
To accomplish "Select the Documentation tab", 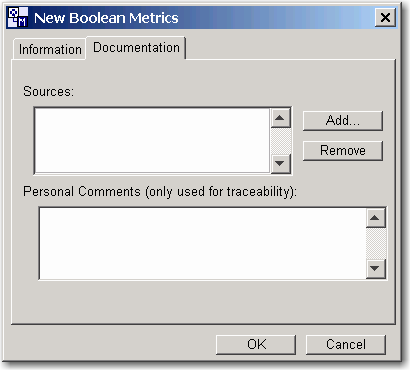I will (136, 48).
